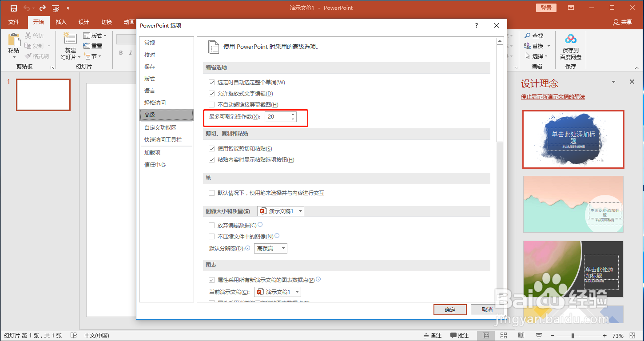Close the Design Ideas pane

(x=632, y=82)
